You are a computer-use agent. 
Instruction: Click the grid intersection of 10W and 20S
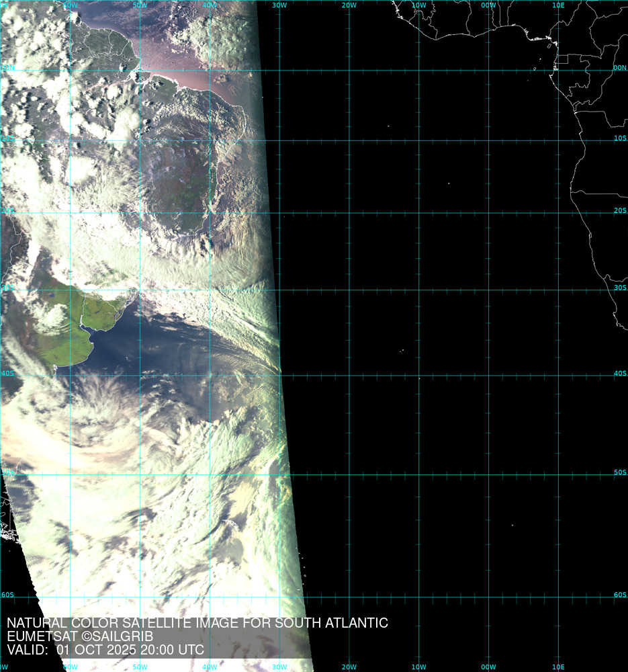(x=419, y=213)
